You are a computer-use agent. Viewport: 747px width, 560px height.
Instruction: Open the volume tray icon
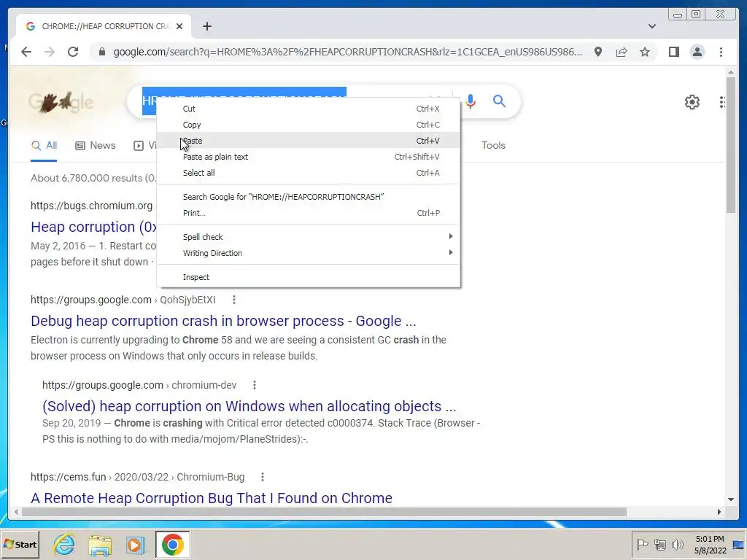pos(677,544)
